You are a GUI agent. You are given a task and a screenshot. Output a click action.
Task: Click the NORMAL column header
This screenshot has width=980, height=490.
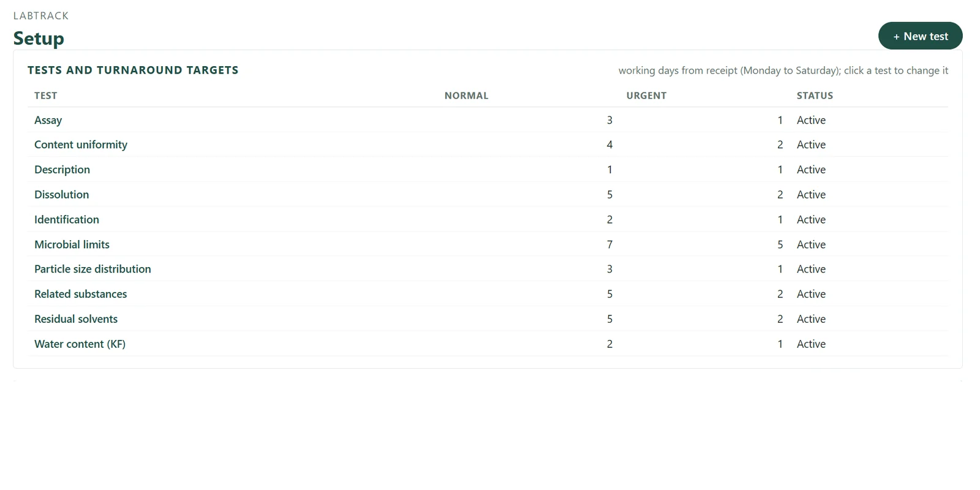coord(467,96)
